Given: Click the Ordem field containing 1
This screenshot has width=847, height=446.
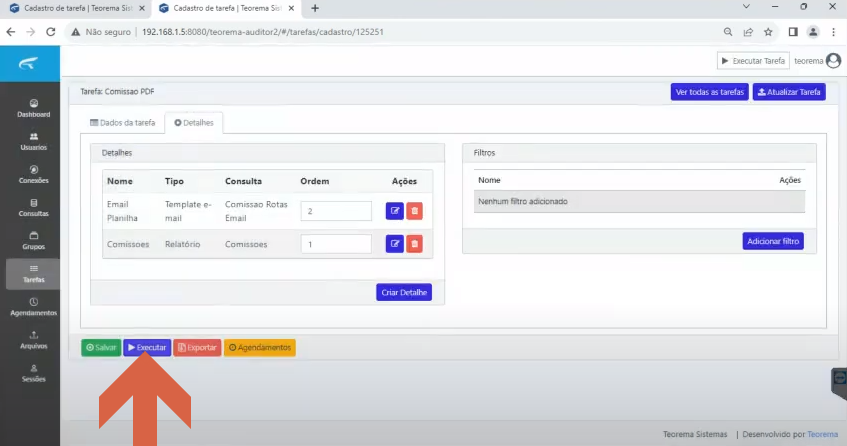Looking at the screenshot, I should point(336,244).
